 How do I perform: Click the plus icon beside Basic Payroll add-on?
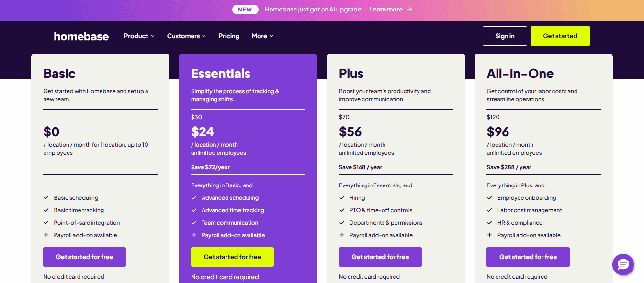tap(46, 235)
